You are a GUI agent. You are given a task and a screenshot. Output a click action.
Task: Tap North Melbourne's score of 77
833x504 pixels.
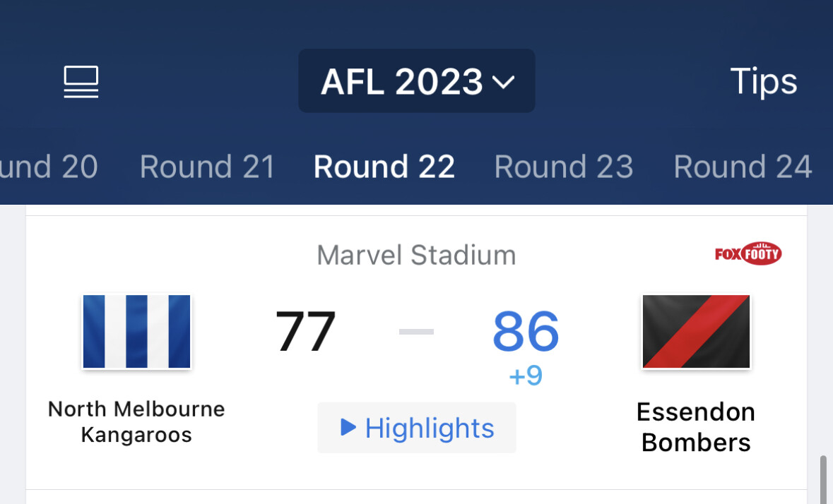pyautogui.click(x=305, y=332)
